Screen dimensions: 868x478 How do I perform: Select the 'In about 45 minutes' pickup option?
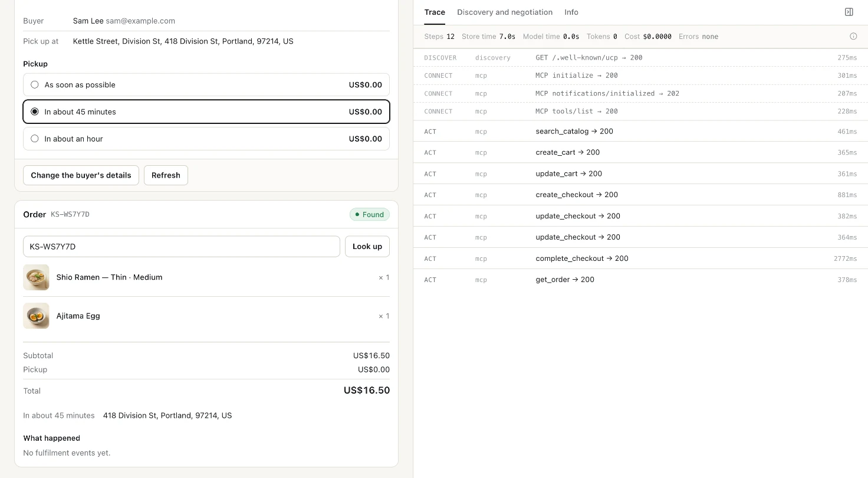(x=206, y=112)
